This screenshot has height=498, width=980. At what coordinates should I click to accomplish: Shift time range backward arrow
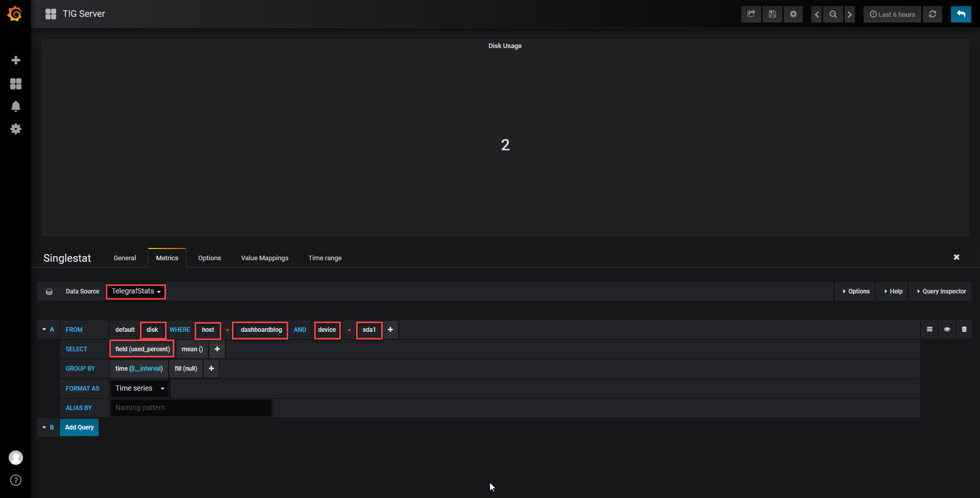[x=816, y=14]
